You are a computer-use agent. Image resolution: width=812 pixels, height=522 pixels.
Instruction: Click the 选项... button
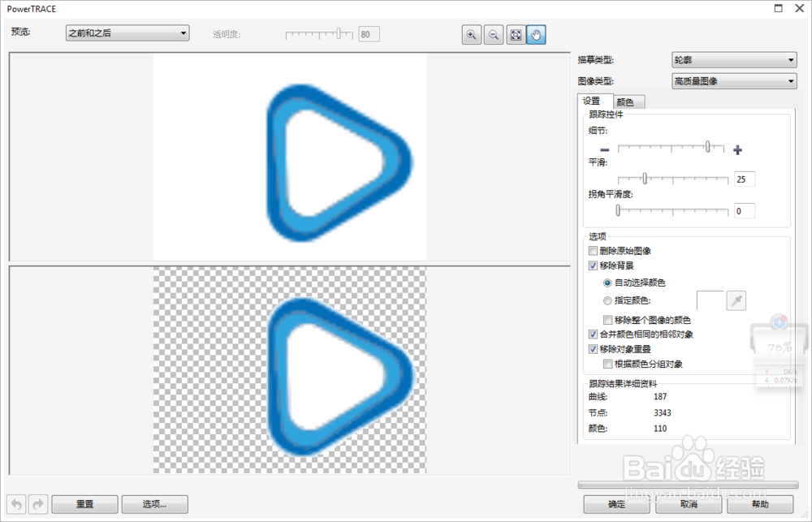(x=155, y=504)
